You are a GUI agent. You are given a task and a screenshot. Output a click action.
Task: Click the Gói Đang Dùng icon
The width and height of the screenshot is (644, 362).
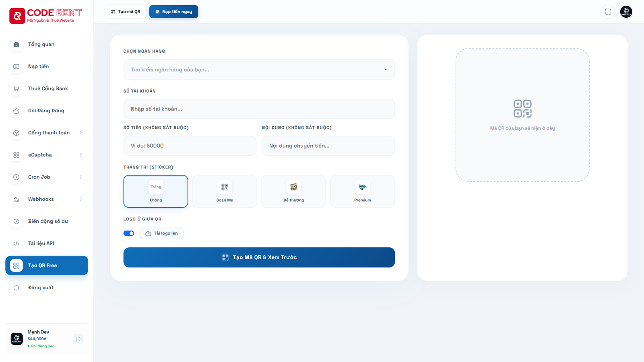click(16, 111)
